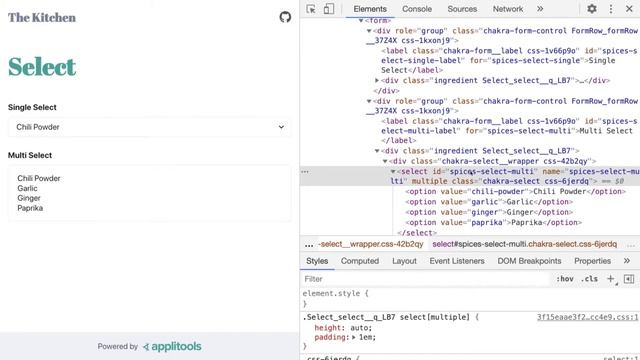640x360 pixels.
Task: Open the Computed pane tab
Action: [360, 261]
